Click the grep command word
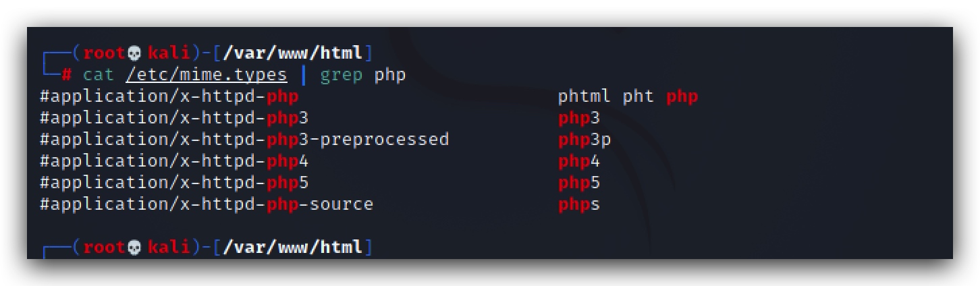Screen dimensions: 980x286 pos(342,76)
